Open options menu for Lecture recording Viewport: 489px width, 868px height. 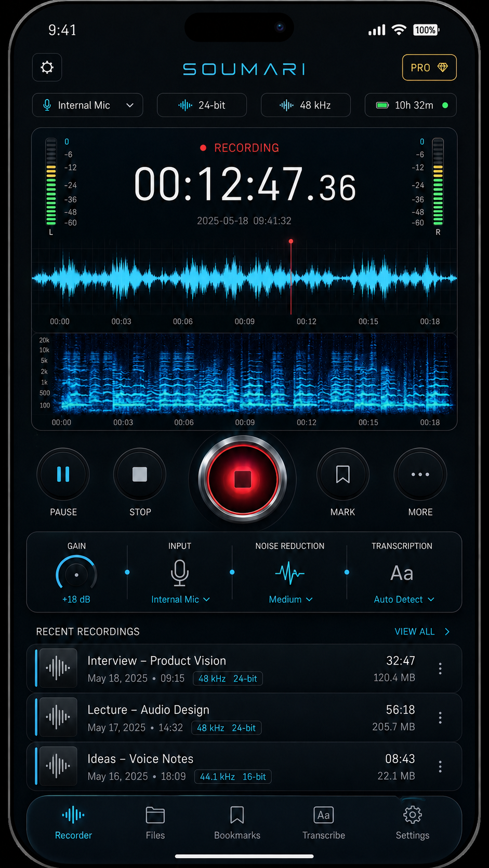[440, 717]
